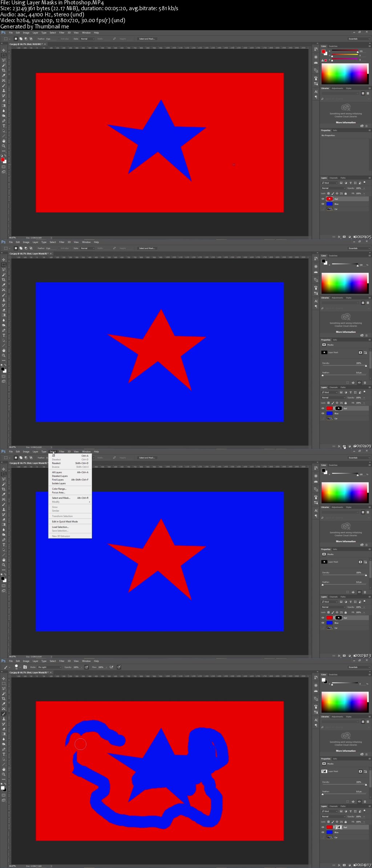Select the History Brush tool in the 00:04:17 frame
This screenshot has height=868, width=372.
pos(4,724)
